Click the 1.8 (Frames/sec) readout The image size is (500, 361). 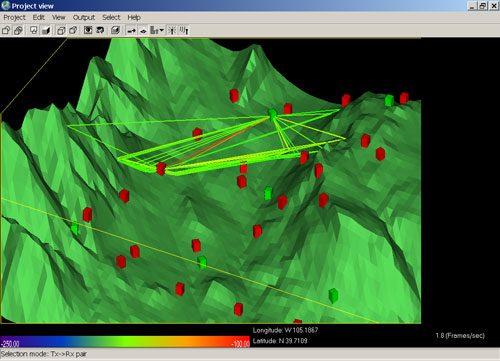tap(460, 336)
